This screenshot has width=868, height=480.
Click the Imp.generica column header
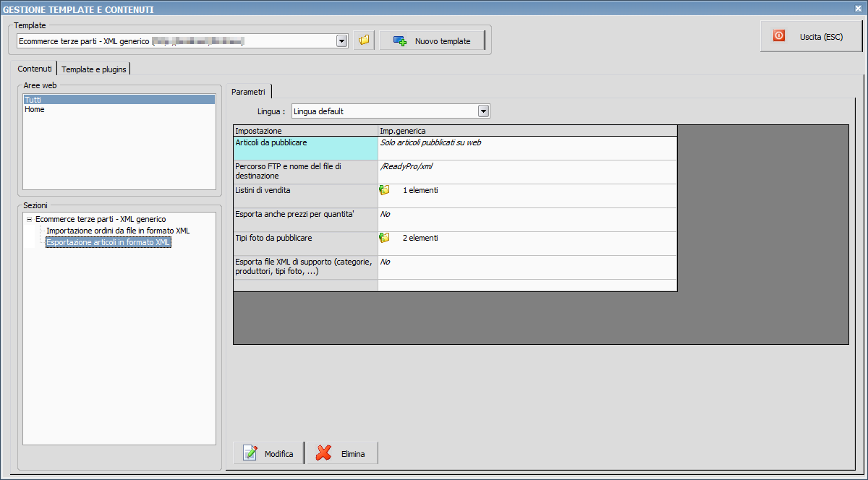(x=527, y=131)
